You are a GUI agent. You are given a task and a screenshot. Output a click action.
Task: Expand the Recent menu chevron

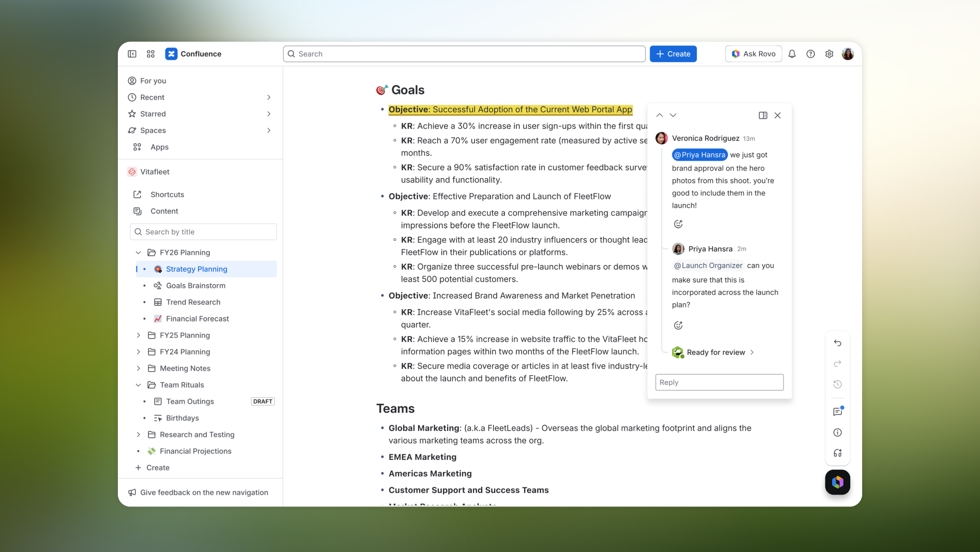point(269,97)
